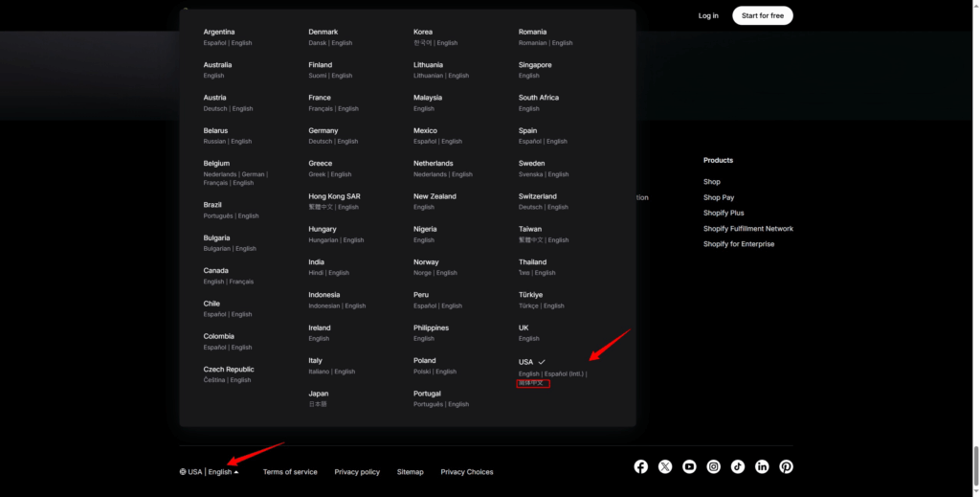Open the Terms of service link
Screen dimensions: 980x497
[x=290, y=472]
